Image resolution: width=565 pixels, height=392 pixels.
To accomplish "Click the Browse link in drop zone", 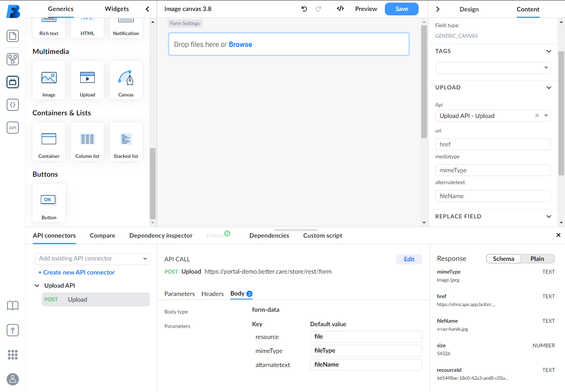I will tap(240, 44).
